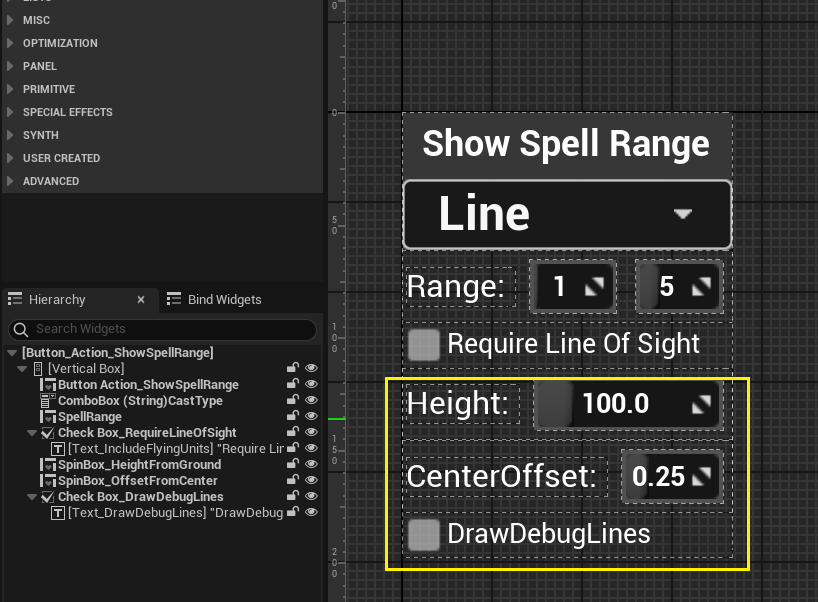Click the Height spin box showing 100.0
This screenshot has width=818, height=602.
tap(628, 404)
